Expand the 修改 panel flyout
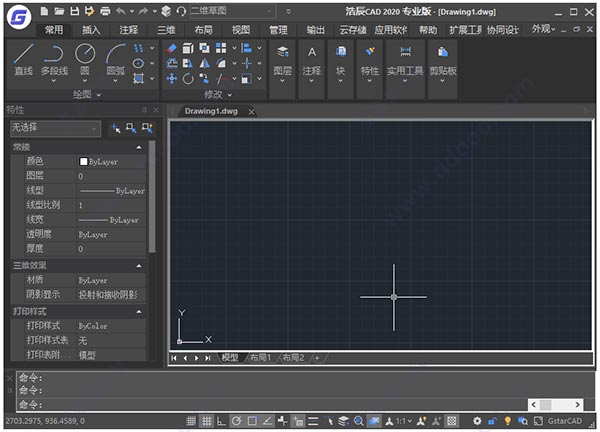Viewport: 600px width, 432px height. point(218,94)
